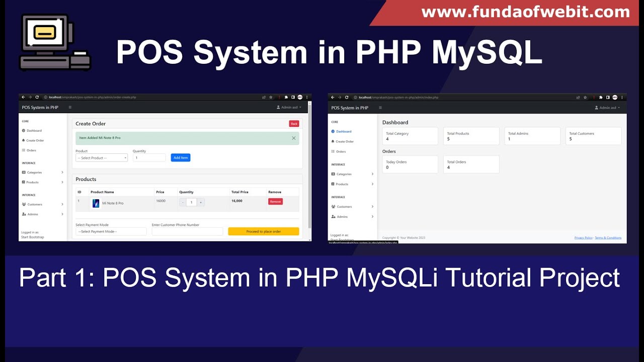Click the computer logo beside the POS title

tap(55, 43)
